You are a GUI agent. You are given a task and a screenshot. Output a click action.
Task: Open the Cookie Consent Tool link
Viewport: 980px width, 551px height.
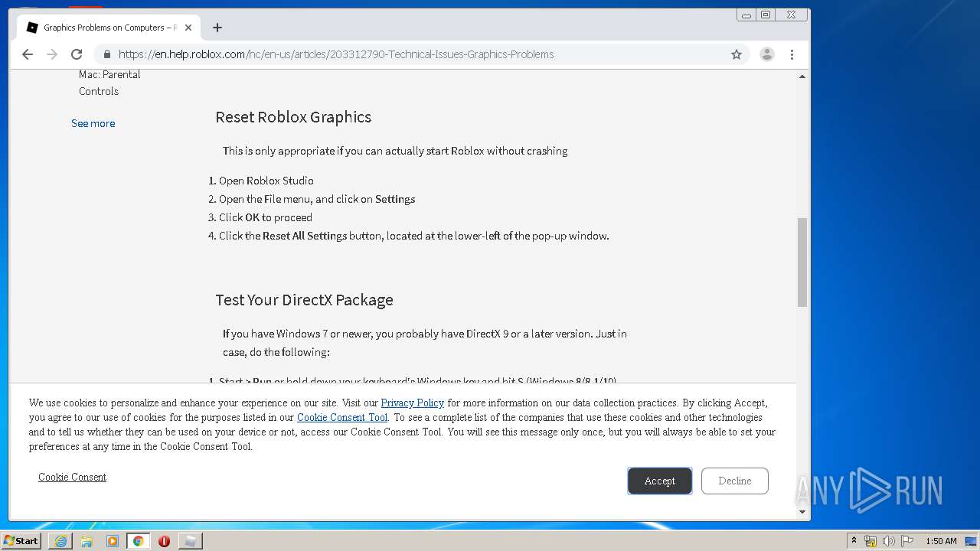342,417
